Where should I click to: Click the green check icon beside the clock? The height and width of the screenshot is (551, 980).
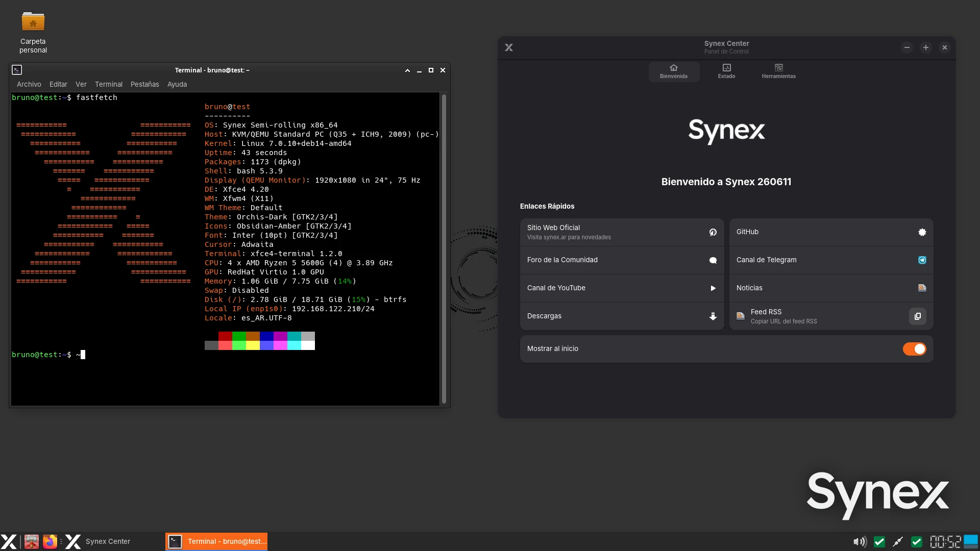point(917,542)
